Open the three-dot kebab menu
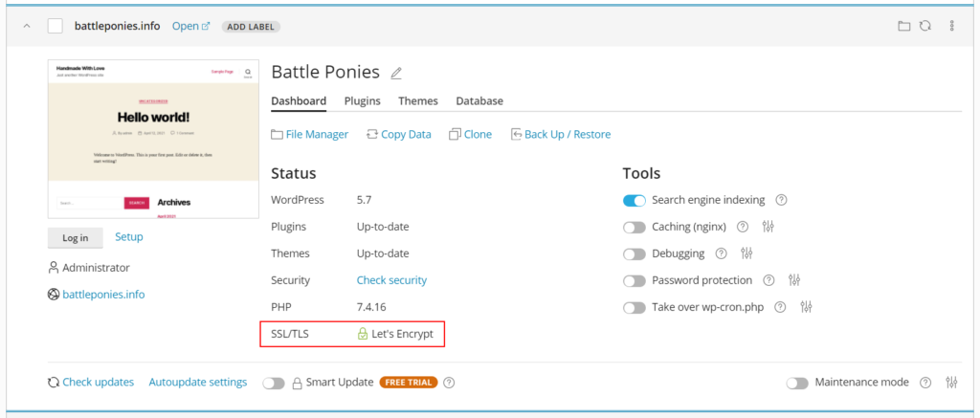980x418 pixels. coord(952,26)
